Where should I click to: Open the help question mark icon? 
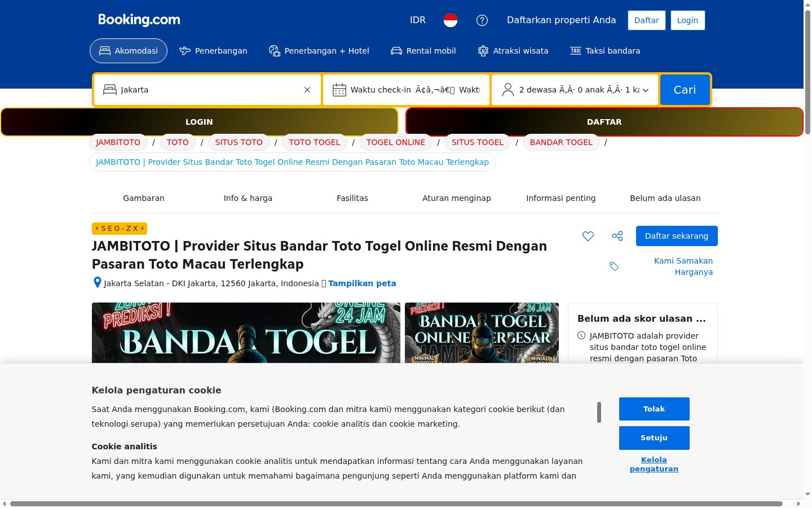482,20
